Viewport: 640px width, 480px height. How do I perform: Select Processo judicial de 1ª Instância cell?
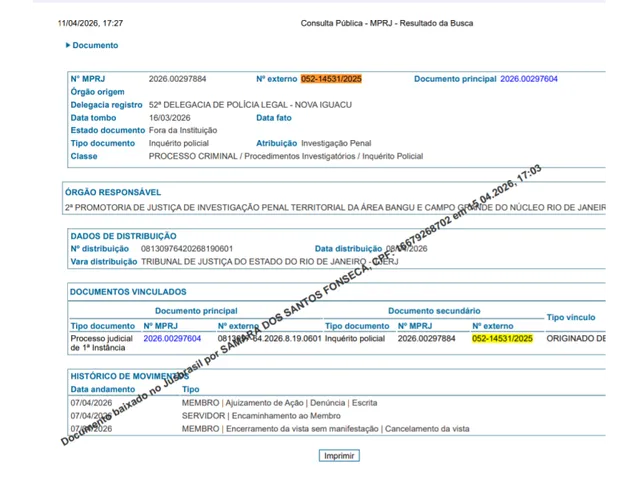click(x=102, y=343)
